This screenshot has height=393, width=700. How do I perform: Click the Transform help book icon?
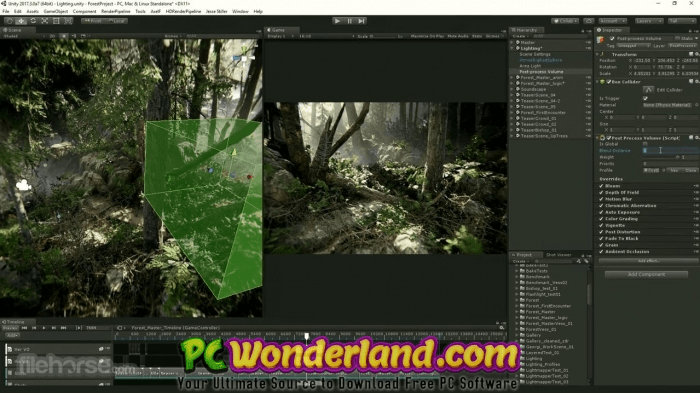(691, 54)
